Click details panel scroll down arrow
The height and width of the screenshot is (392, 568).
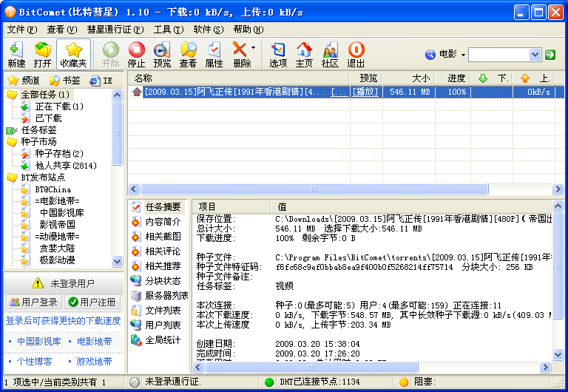tap(558, 354)
